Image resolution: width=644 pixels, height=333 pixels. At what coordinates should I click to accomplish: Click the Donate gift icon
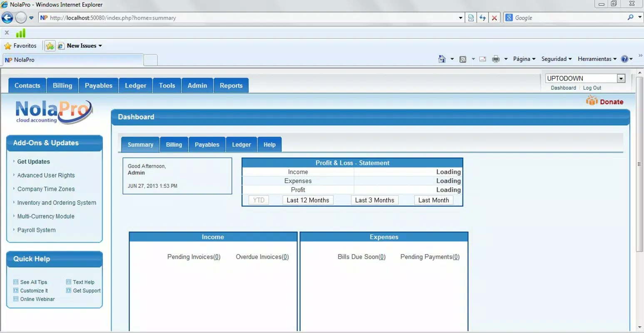coord(592,101)
